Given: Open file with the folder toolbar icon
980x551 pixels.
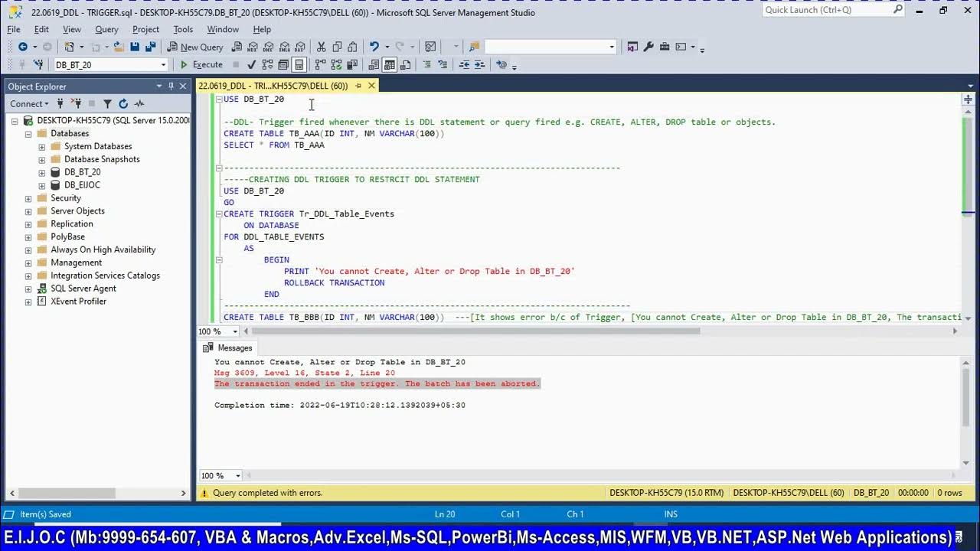Looking at the screenshot, I should (x=119, y=47).
